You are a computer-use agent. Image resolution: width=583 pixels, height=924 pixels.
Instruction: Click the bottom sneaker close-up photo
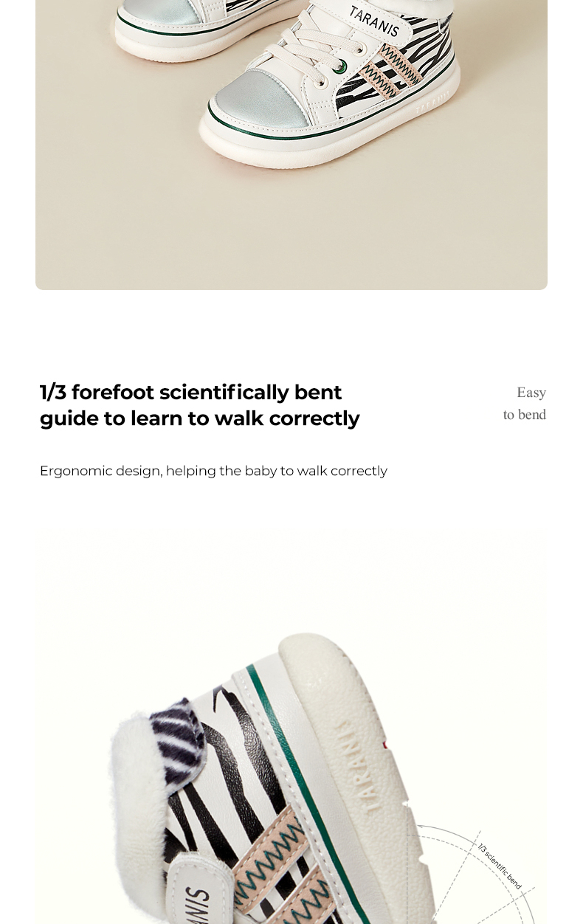pos(291,728)
